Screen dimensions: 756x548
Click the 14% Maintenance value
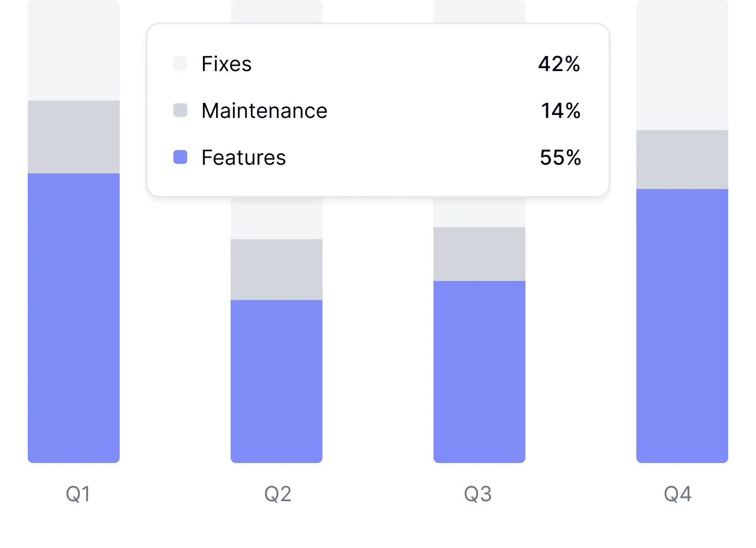pyautogui.click(x=561, y=110)
